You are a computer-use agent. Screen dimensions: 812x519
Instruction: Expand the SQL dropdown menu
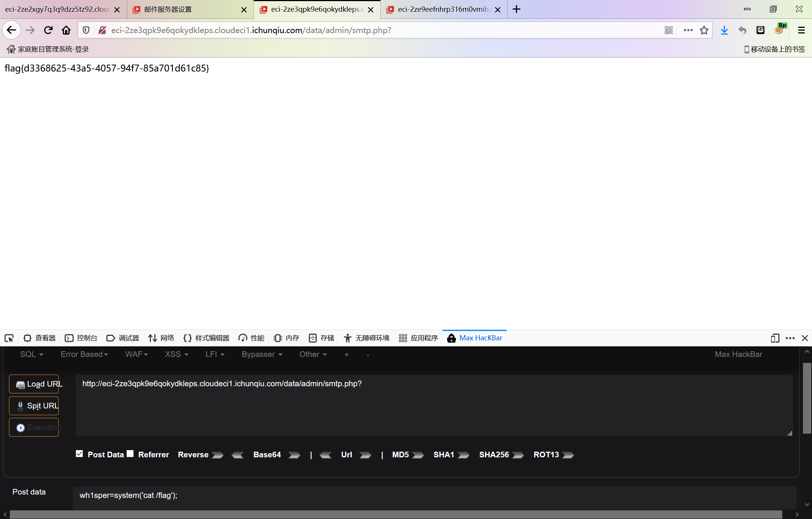click(x=32, y=354)
